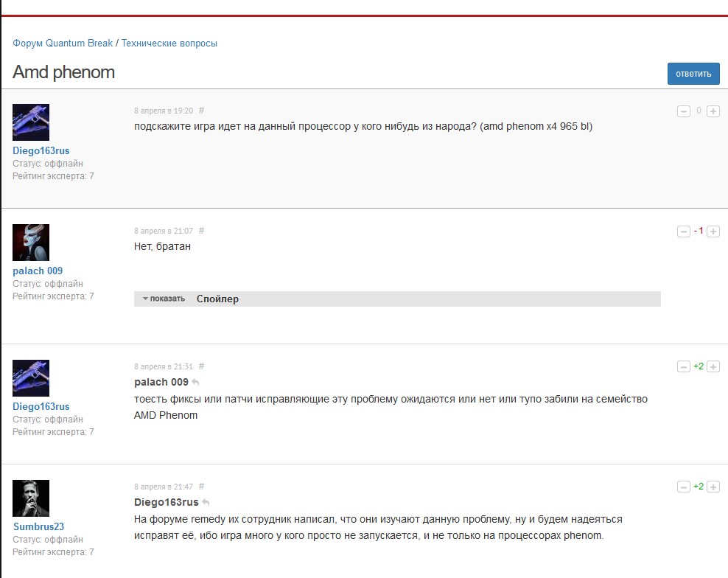Open 'Форум Quantum Break' breadcrumb link
The height and width of the screenshot is (578, 728).
tap(63, 43)
